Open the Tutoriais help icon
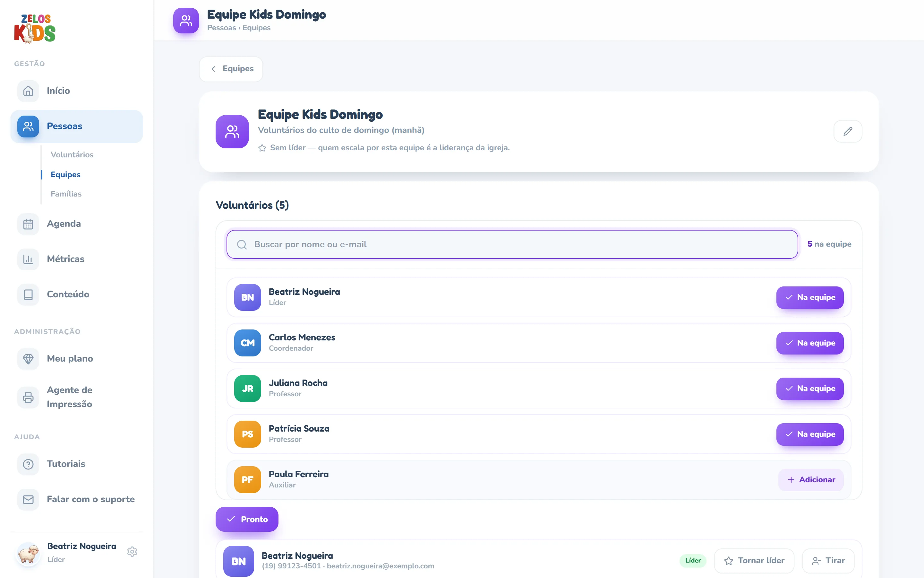Viewport: 924px width, 578px height. tap(28, 464)
